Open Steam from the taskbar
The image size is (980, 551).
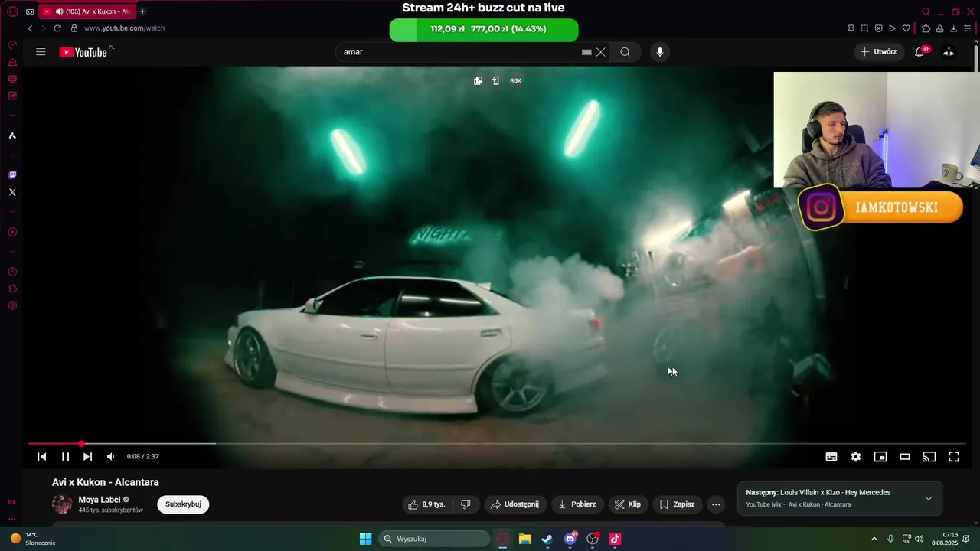click(547, 539)
